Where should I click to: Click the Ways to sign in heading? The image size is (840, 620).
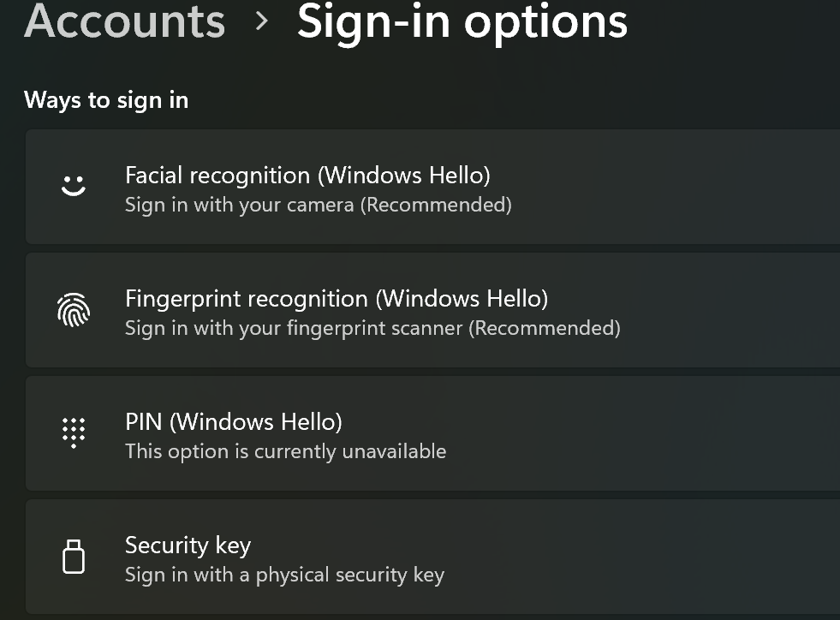105,100
